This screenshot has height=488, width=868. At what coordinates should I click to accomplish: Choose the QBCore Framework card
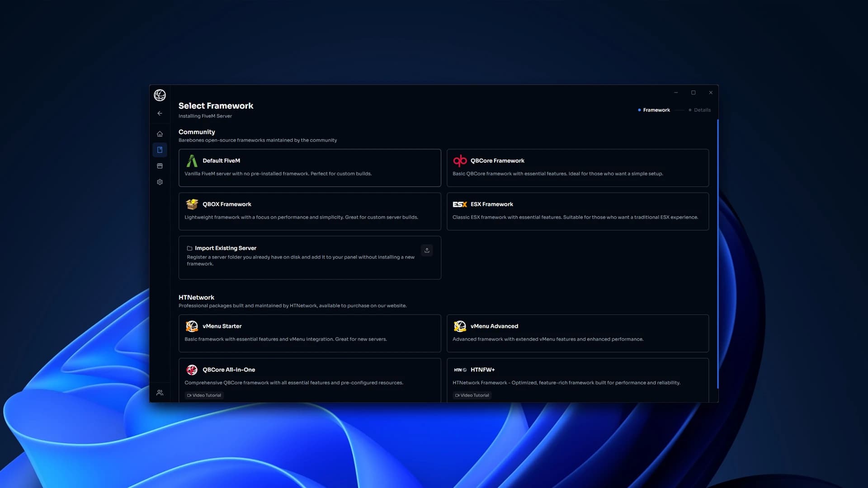(578, 168)
